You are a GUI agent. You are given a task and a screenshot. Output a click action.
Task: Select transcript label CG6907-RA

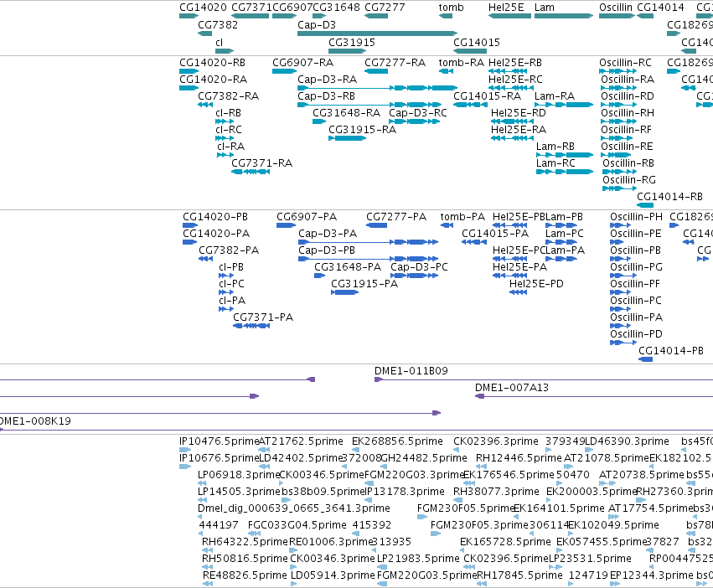coord(302,62)
